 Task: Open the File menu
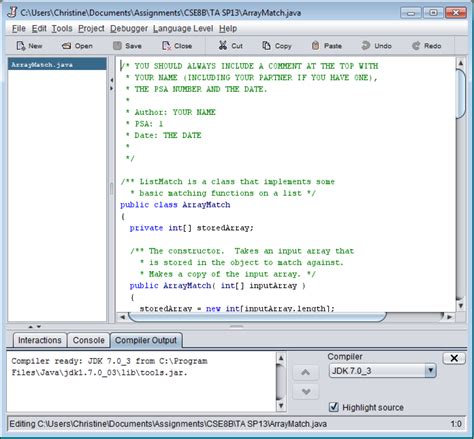point(19,29)
